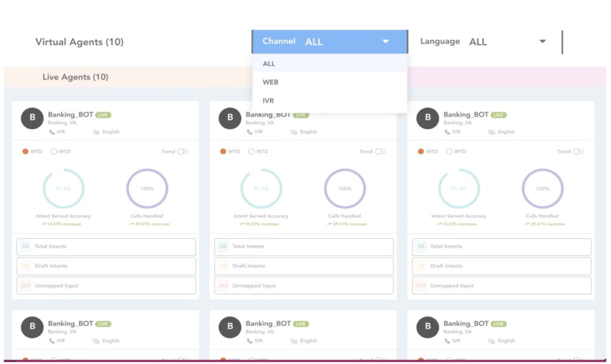Select WEB in the Channel list
This screenshot has width=611, height=364.
pyautogui.click(x=329, y=82)
